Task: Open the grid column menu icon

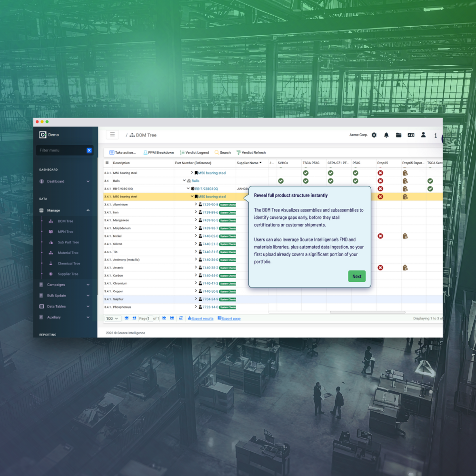Action: point(107,163)
